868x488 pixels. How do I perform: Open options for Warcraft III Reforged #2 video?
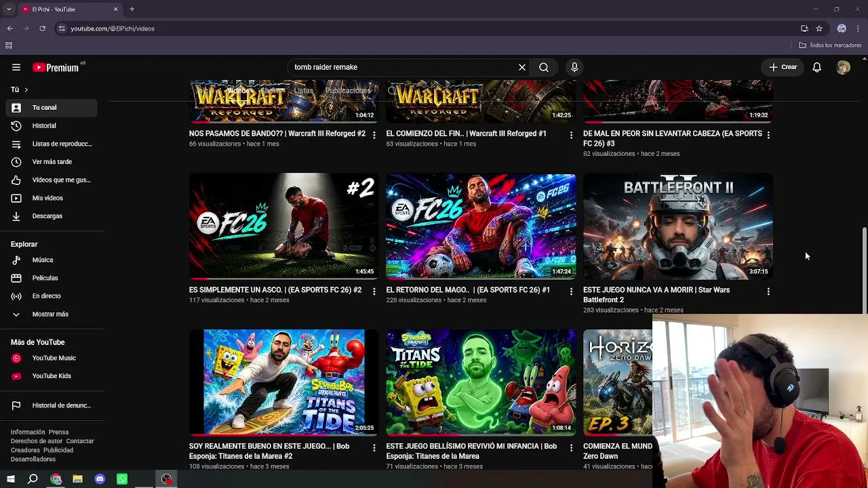(374, 135)
